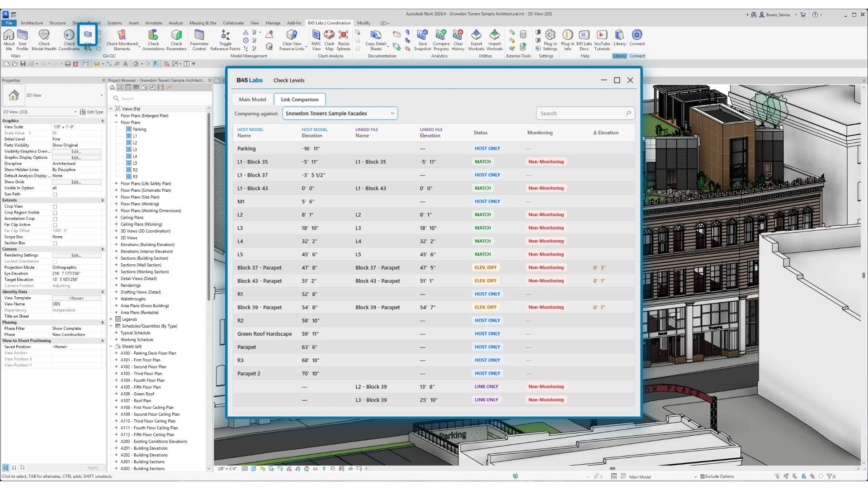Select the "Block 37 - Parapet" host row
This screenshot has width=868, height=490.
[x=434, y=268]
